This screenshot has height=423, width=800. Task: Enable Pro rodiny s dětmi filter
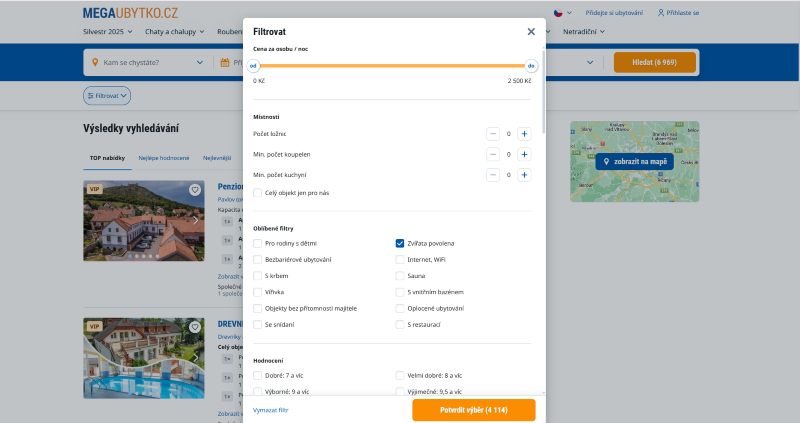pos(258,243)
